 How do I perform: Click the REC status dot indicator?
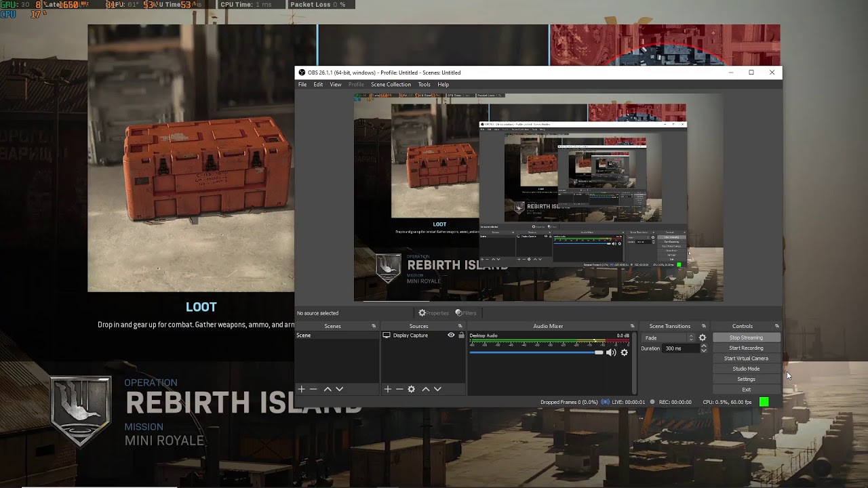[652, 402]
